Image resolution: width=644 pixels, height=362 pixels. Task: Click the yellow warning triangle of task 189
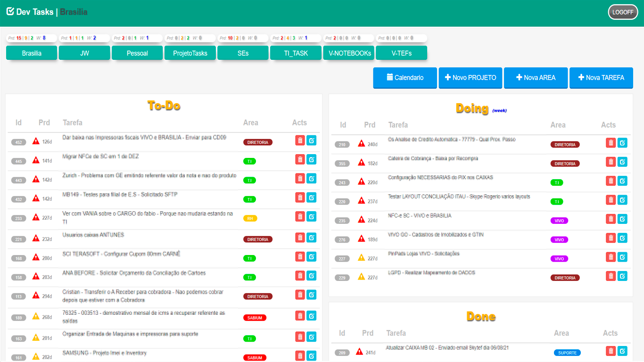tap(36, 317)
